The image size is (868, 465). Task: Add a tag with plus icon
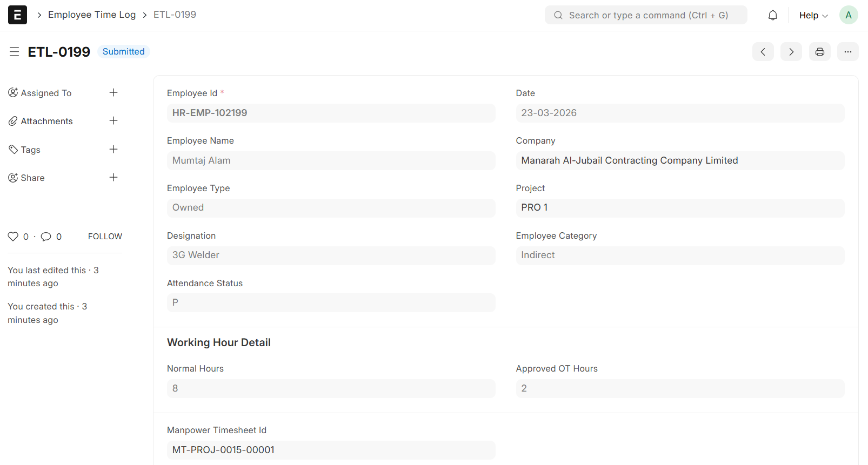point(113,150)
